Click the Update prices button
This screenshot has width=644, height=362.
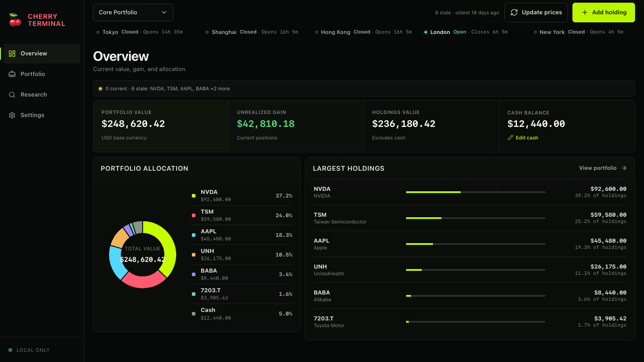pyautogui.click(x=536, y=13)
